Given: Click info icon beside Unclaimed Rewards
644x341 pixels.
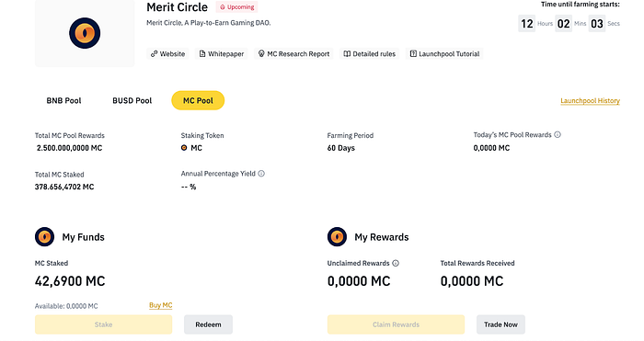Looking at the screenshot, I should pyautogui.click(x=396, y=263).
